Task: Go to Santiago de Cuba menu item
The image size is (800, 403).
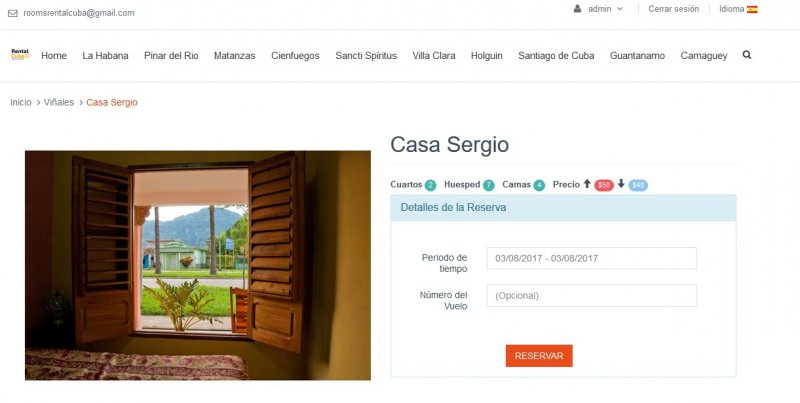Action: pyautogui.click(x=556, y=56)
